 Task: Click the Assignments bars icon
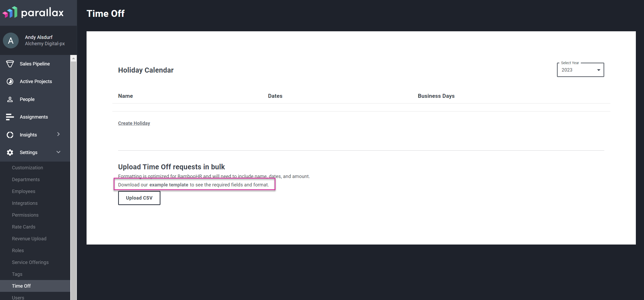(10, 117)
